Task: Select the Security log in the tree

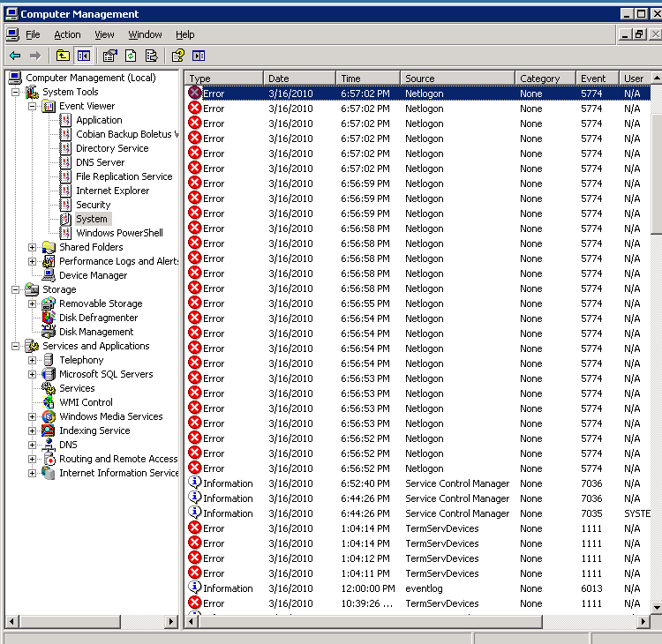Action: [93, 205]
